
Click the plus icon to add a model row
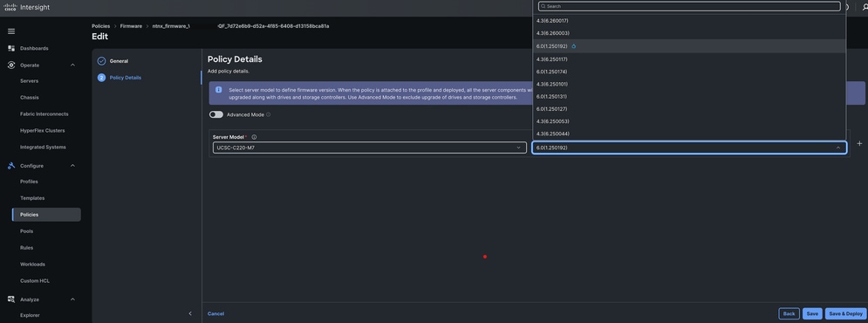pos(859,143)
